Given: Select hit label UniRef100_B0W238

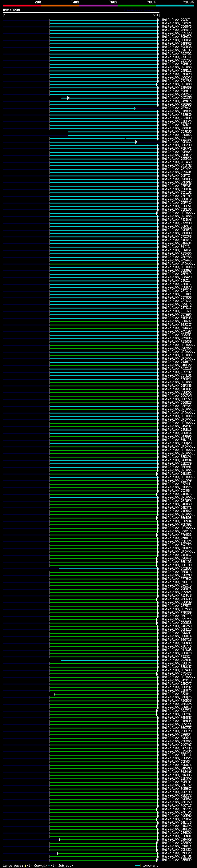Looking at the screenshot, I should click(x=176, y=145).
